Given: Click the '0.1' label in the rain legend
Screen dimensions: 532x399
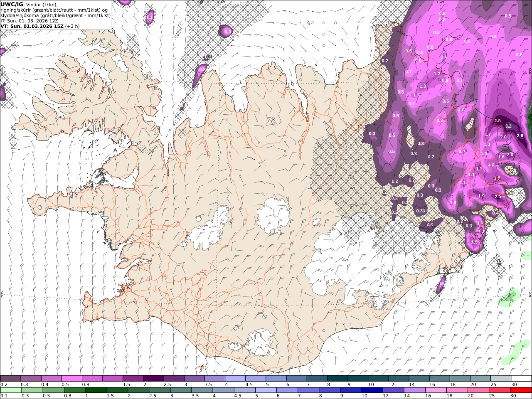Looking at the screenshot, I should (4, 396).
